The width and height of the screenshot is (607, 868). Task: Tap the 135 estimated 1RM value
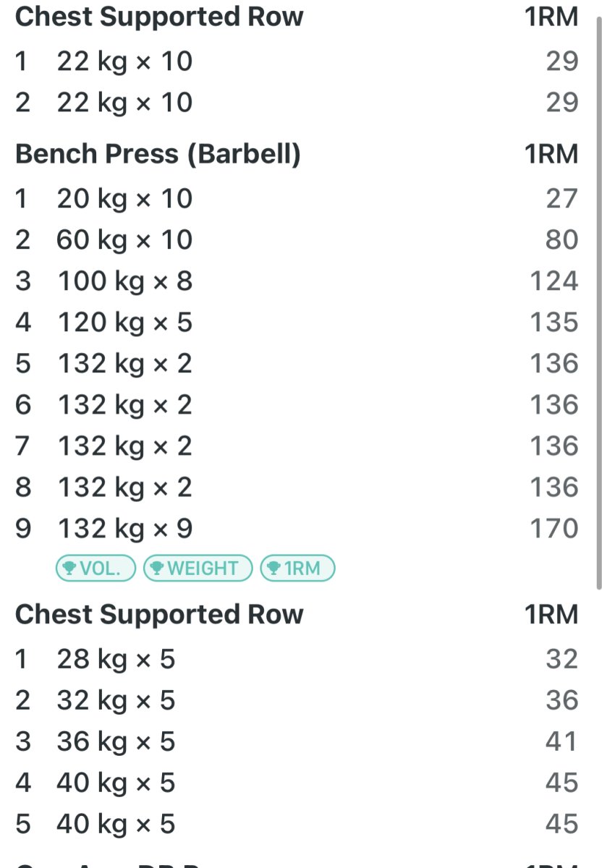554,322
